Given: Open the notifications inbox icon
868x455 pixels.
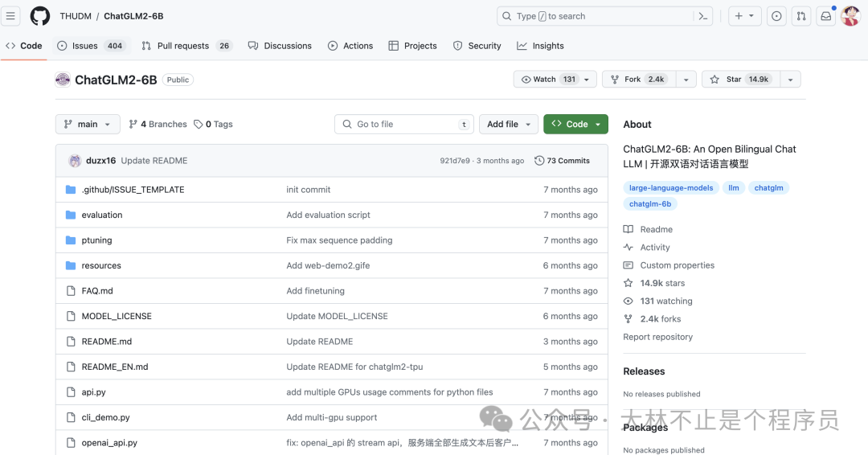Looking at the screenshot, I should 826,16.
